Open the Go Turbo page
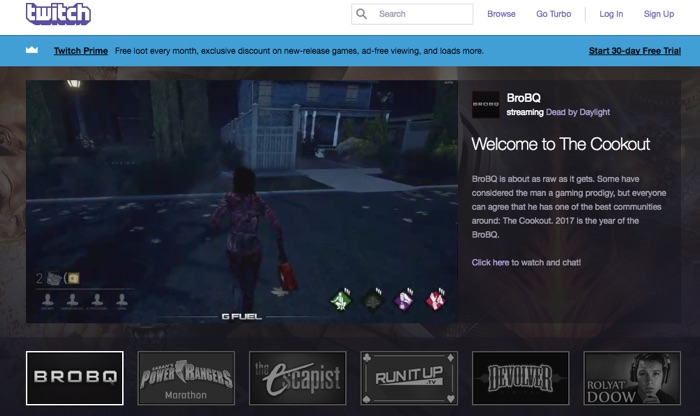The width and height of the screenshot is (700, 416). click(x=554, y=14)
